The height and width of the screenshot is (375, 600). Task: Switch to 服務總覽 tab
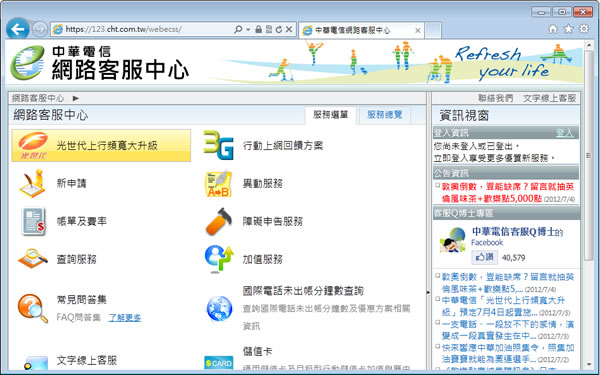pyautogui.click(x=385, y=115)
